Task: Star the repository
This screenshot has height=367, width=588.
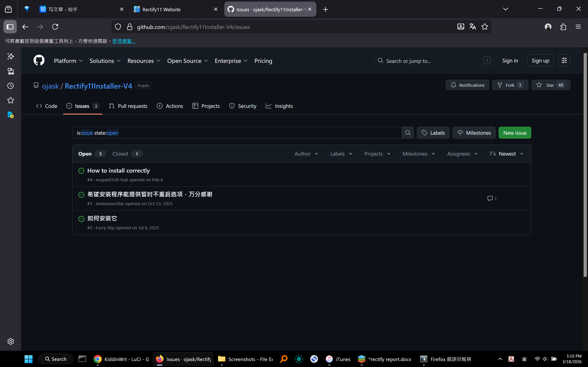Action: 551,85
